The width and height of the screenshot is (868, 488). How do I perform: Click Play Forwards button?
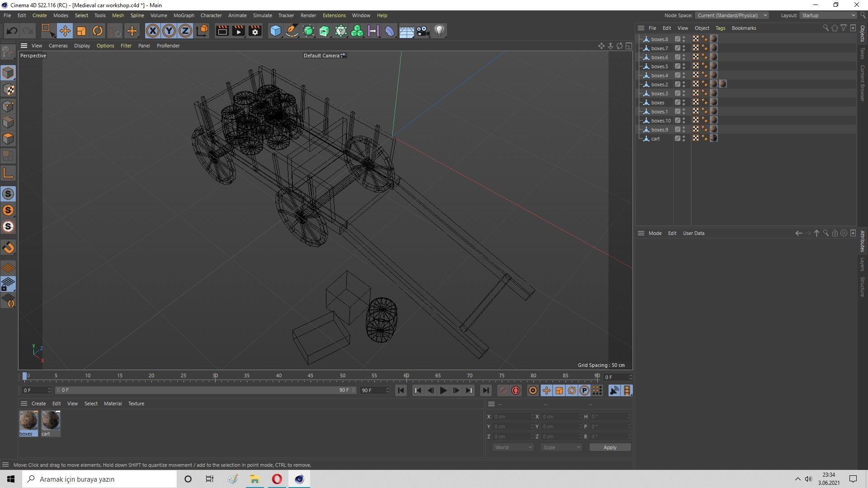tap(443, 390)
